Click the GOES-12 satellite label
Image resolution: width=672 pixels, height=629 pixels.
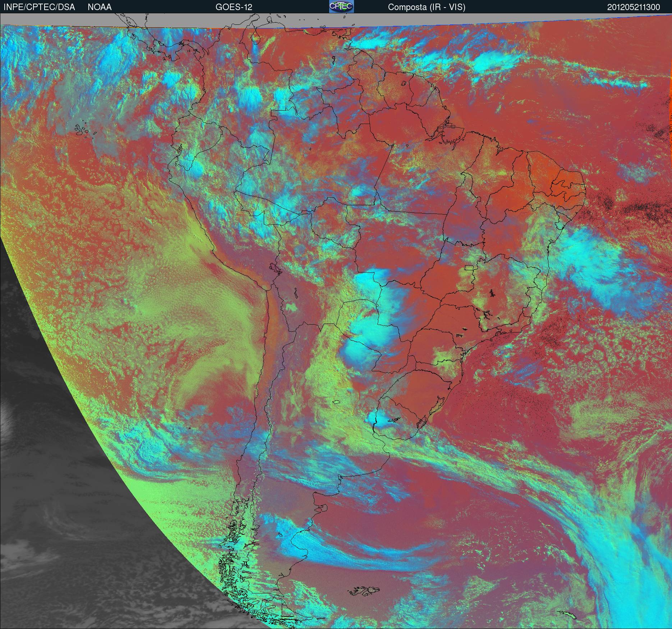click(234, 7)
